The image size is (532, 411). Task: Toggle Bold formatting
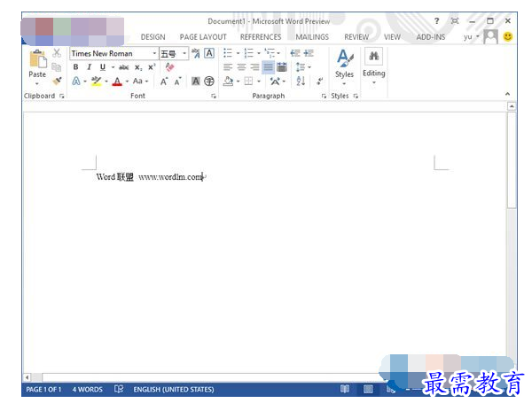point(75,67)
